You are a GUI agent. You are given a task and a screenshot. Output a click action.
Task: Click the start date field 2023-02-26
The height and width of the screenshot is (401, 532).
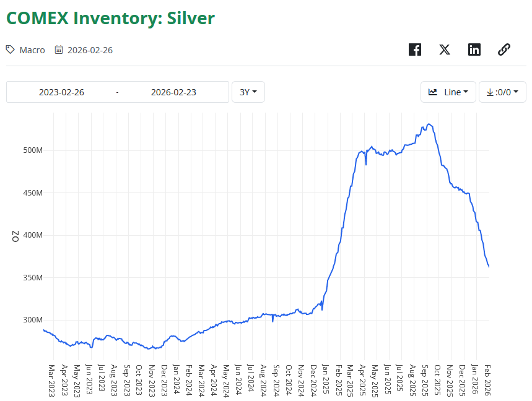point(61,92)
